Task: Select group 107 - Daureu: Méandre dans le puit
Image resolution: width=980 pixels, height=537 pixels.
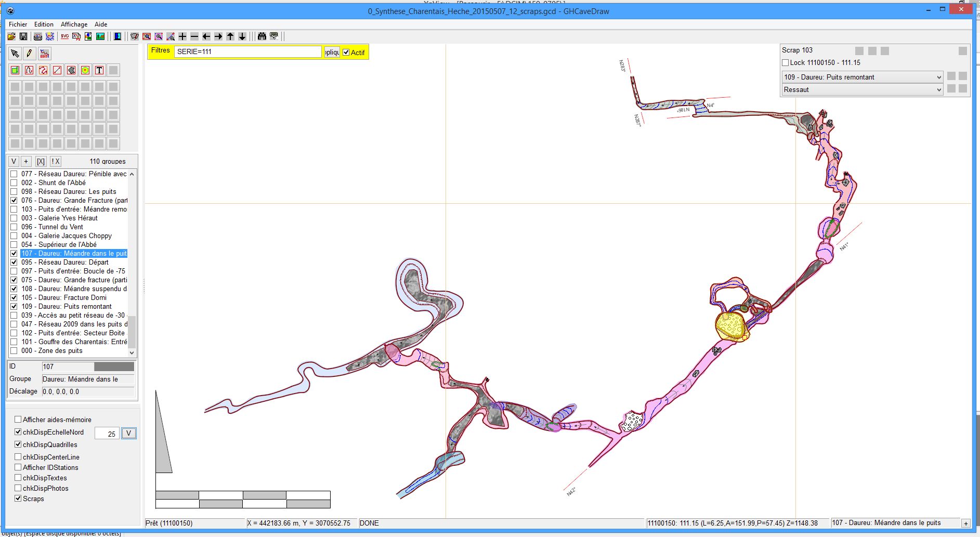Action: [74, 253]
